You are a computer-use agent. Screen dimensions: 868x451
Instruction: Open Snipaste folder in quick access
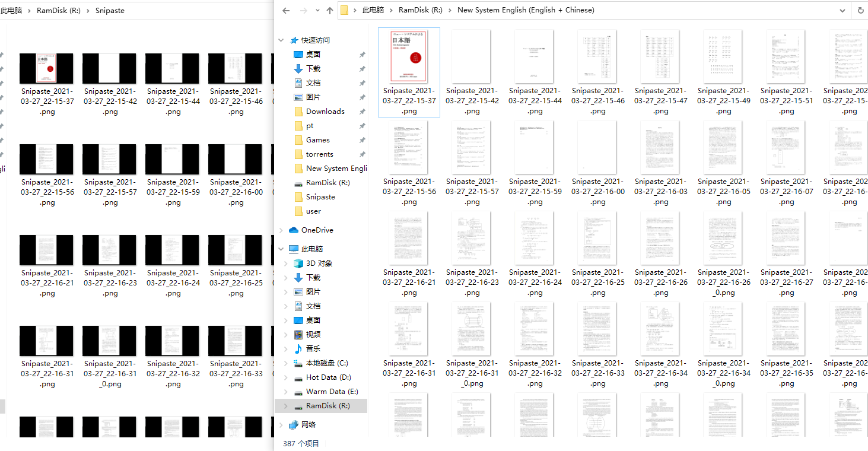point(320,196)
